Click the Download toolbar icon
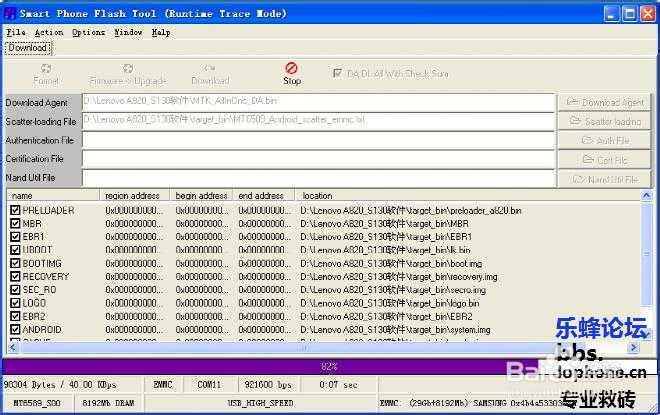Screen dimensions: 660x415 click(x=210, y=68)
